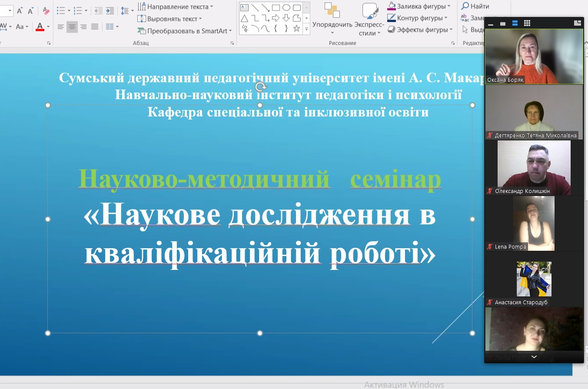Screen dimensions: 588x389
Task: Pick the five-point star shape
Action: pos(296,29)
